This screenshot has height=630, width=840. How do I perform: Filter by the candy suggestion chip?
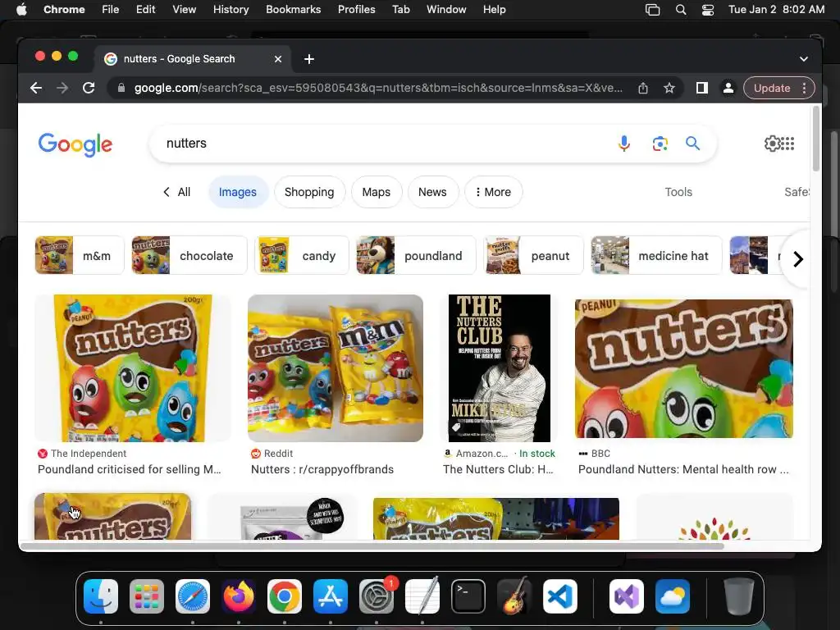pyautogui.click(x=302, y=256)
